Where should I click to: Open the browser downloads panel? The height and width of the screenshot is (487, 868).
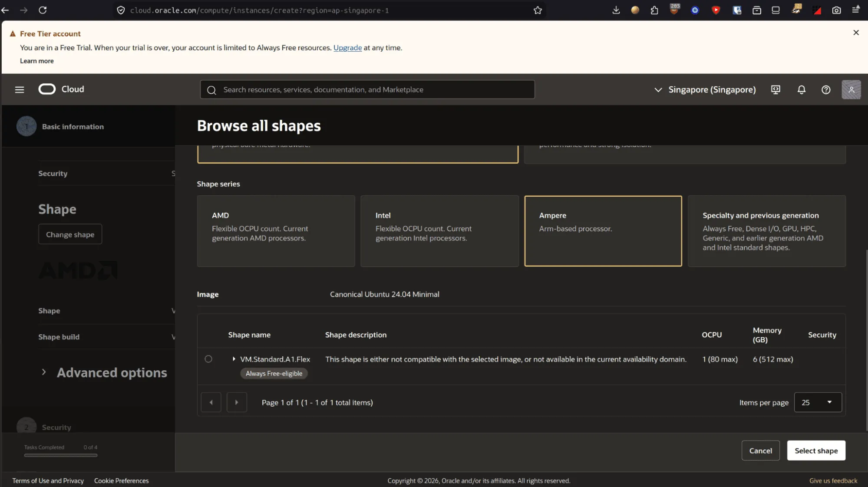(616, 10)
